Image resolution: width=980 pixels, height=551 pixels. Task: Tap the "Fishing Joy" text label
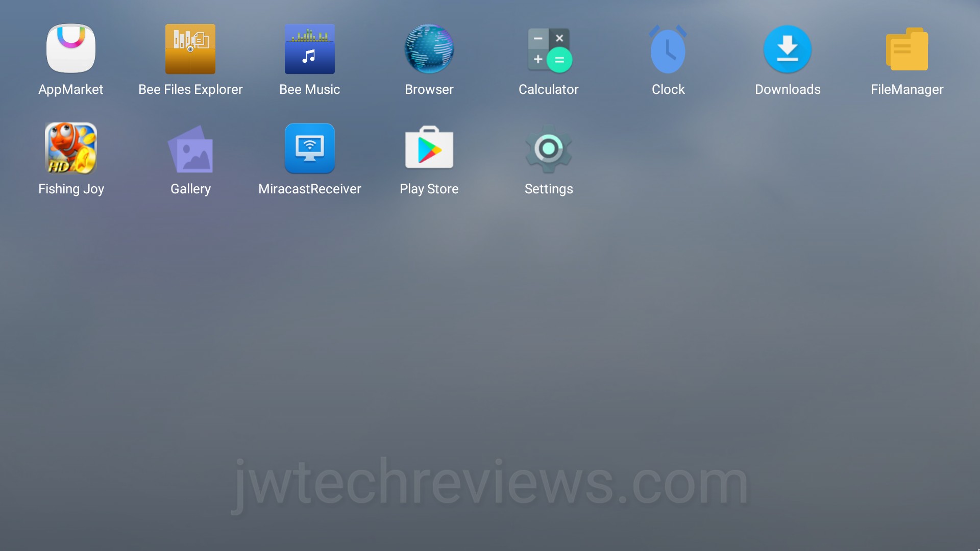[71, 189]
